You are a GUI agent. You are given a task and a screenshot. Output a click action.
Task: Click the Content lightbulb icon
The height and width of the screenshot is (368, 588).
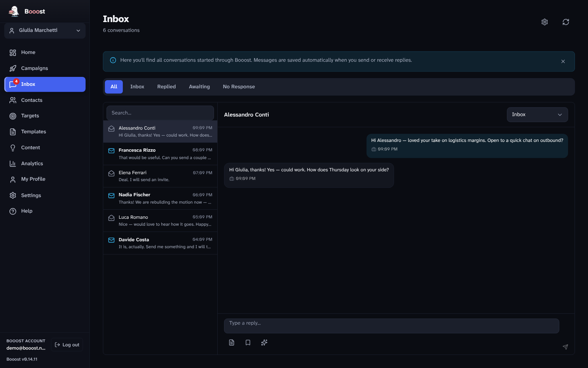(13, 148)
